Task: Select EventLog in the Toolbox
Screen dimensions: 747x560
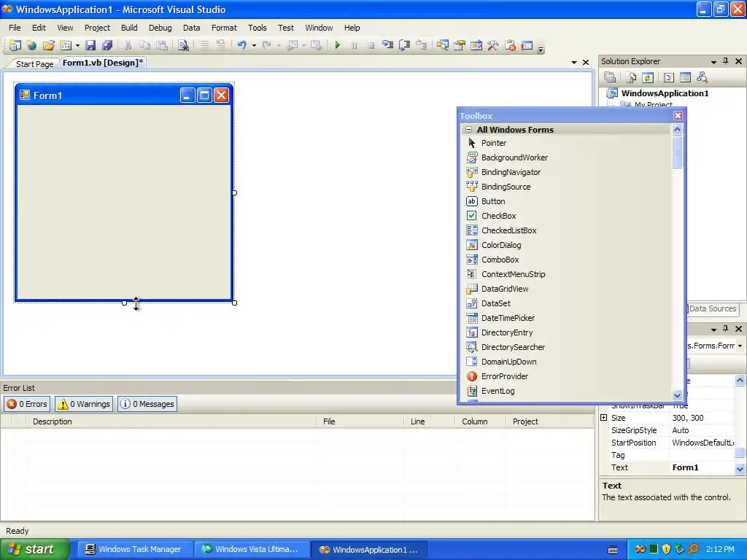Action: pyautogui.click(x=566, y=391)
